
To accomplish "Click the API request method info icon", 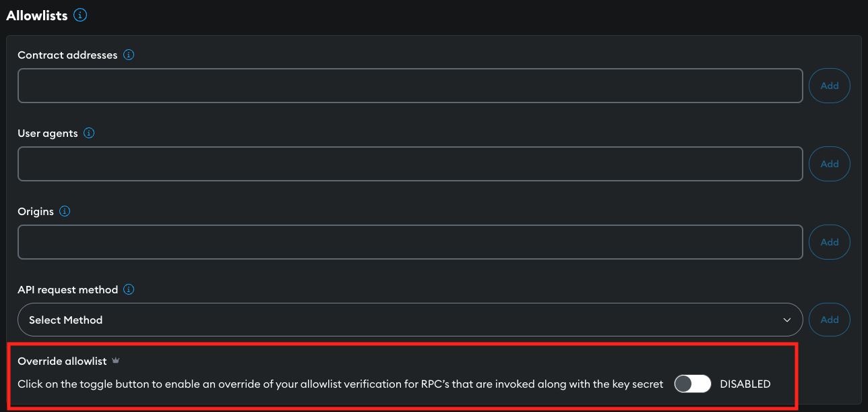I will (129, 289).
